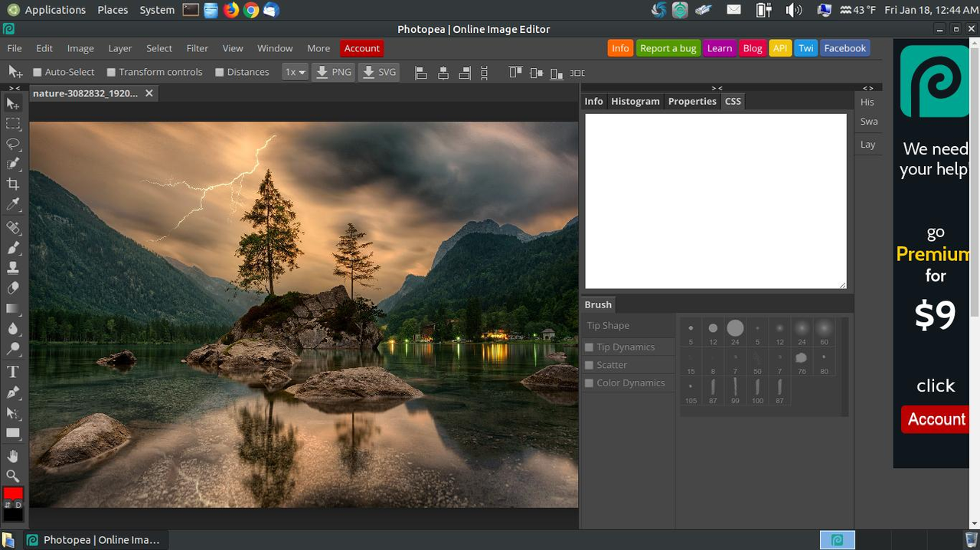980x550 pixels.
Task: Pick the Eyedropper tool
Action: pos(13,205)
